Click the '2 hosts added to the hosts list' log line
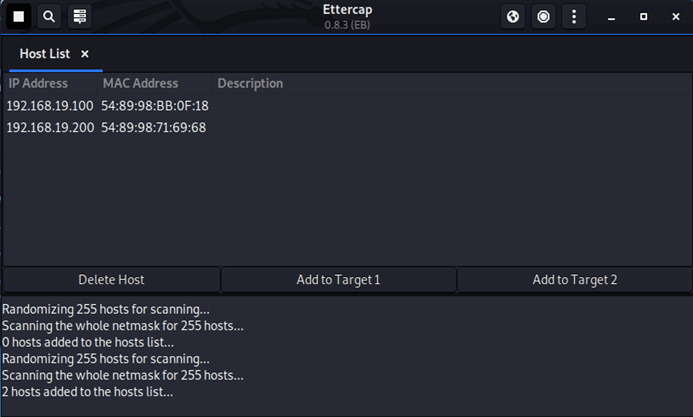Viewport: 693px width, 417px height. tap(88, 392)
